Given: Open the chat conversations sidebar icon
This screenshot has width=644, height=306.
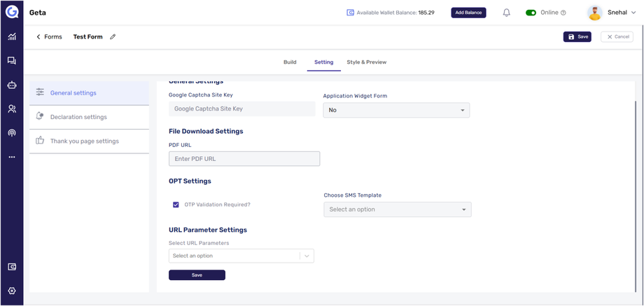Looking at the screenshot, I should (x=11, y=61).
